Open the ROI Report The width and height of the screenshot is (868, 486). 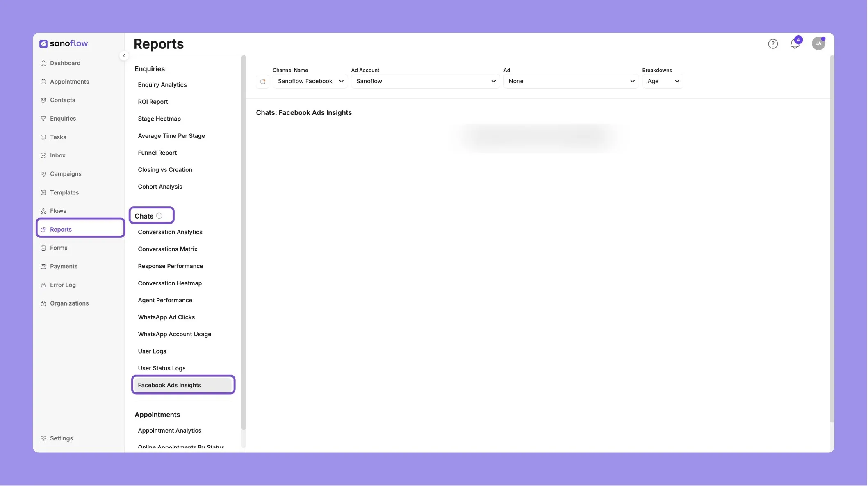pos(153,102)
